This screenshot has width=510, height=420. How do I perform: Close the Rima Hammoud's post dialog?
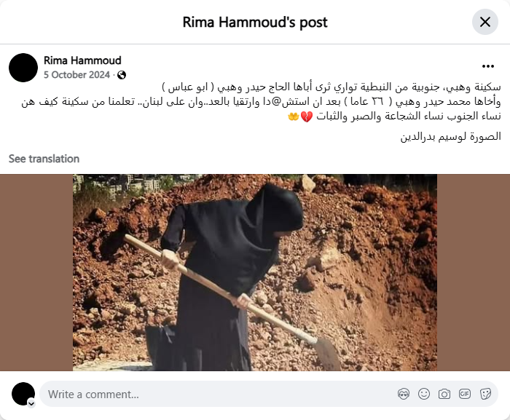(x=485, y=22)
